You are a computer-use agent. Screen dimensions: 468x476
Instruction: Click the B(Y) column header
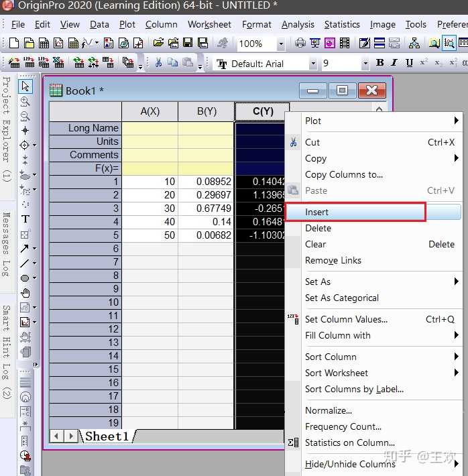[207, 111]
